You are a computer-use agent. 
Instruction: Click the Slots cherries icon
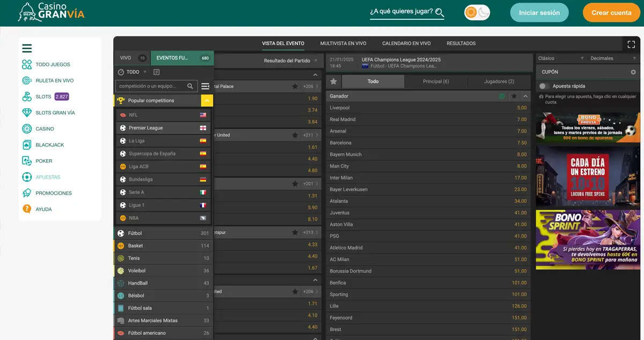click(27, 97)
